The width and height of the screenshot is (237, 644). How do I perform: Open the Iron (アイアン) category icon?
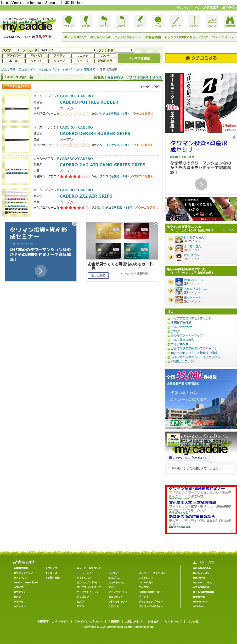(104, 21)
